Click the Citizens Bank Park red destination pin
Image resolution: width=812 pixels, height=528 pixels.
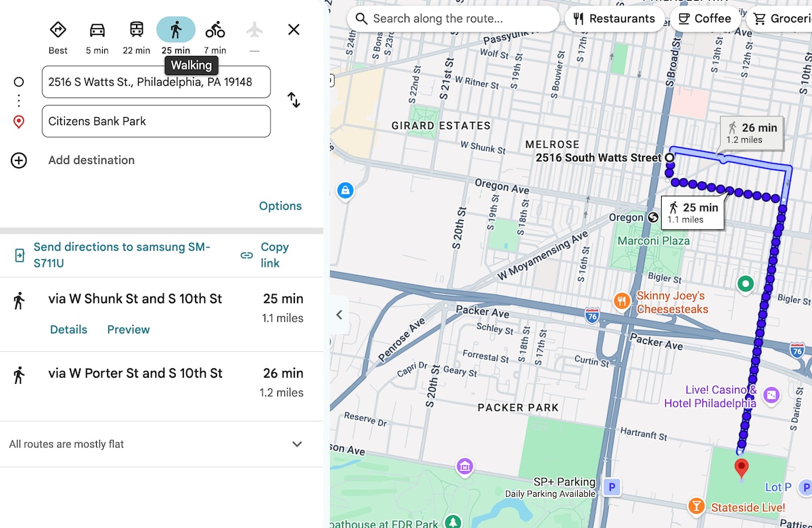tap(742, 468)
